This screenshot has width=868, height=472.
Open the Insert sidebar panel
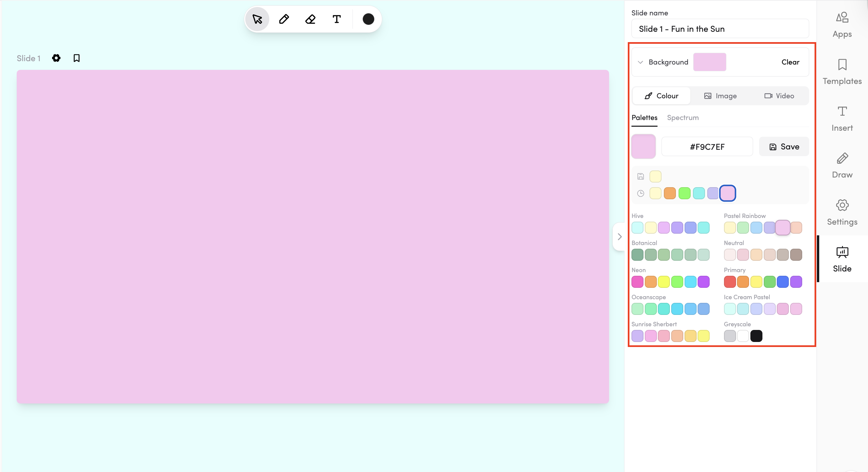click(x=842, y=119)
